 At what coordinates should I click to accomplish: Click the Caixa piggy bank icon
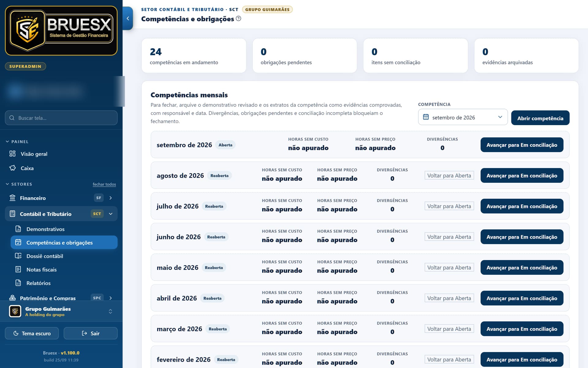[12, 168]
